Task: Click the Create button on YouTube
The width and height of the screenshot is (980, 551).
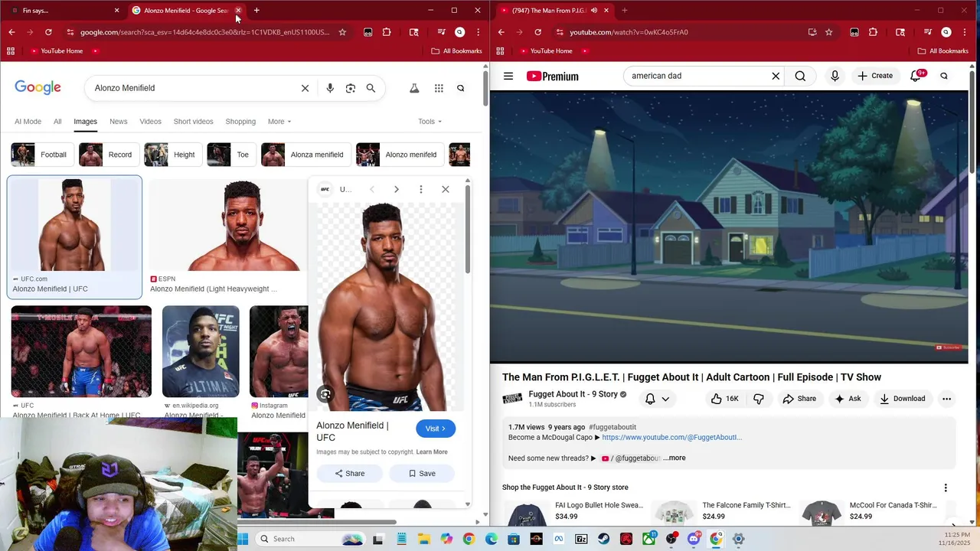Action: tap(875, 76)
